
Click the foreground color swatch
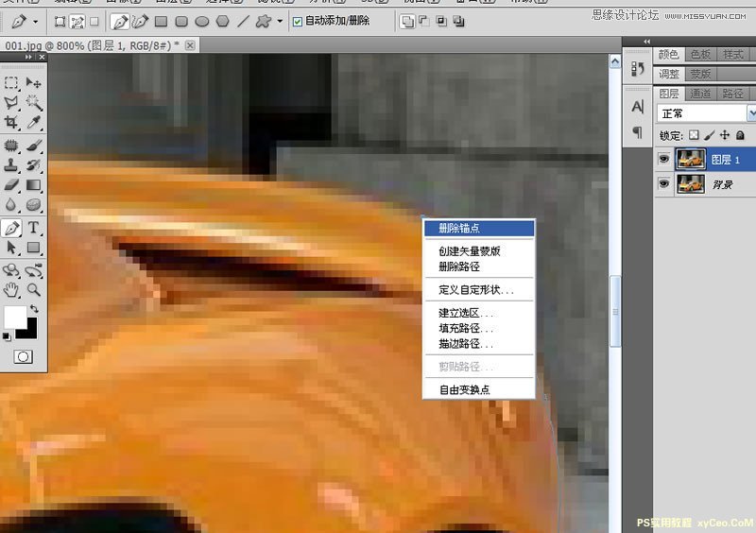(x=13, y=316)
